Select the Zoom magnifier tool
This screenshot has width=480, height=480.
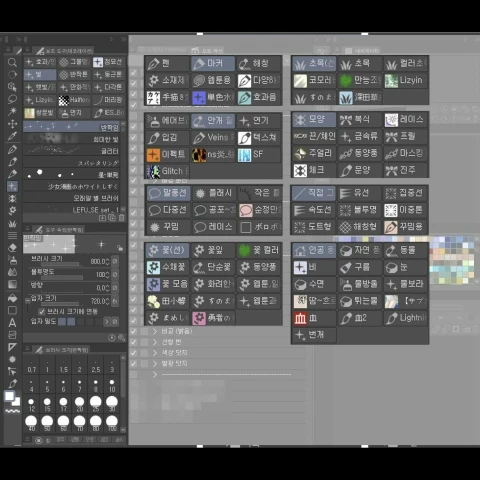(x=12, y=62)
